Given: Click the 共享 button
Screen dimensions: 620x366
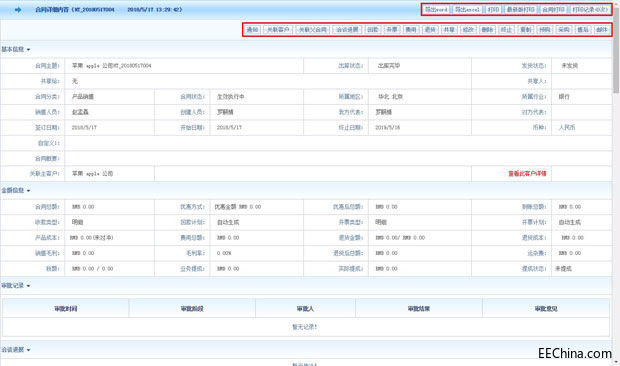Looking at the screenshot, I should click(449, 30).
